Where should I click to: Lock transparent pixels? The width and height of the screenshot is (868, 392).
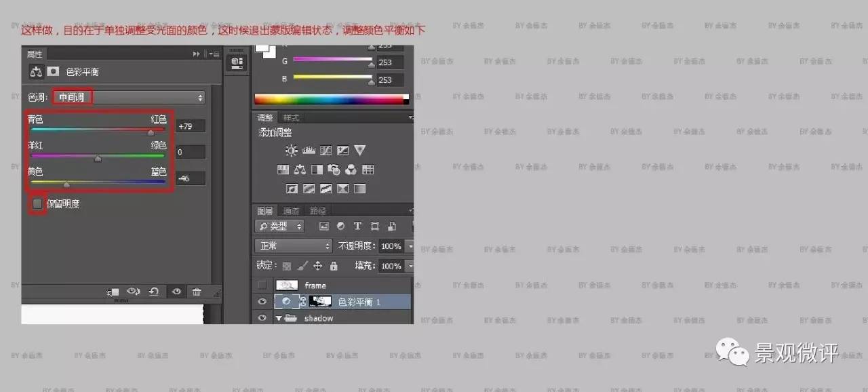[287, 266]
